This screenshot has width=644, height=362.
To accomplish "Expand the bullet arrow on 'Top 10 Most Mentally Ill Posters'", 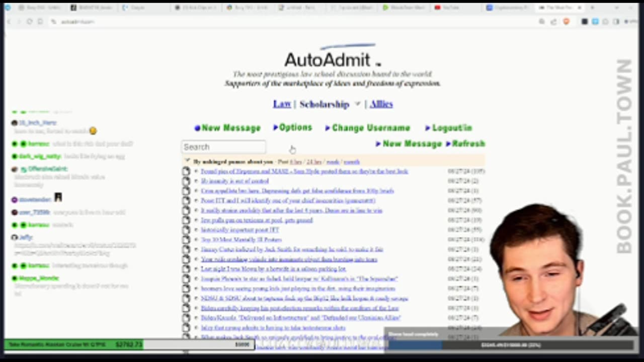I will [x=196, y=240].
